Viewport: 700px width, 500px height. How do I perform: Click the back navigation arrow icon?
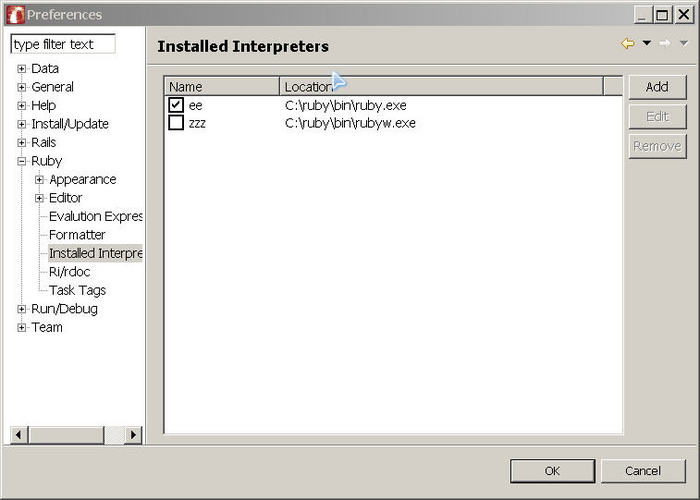pos(628,43)
